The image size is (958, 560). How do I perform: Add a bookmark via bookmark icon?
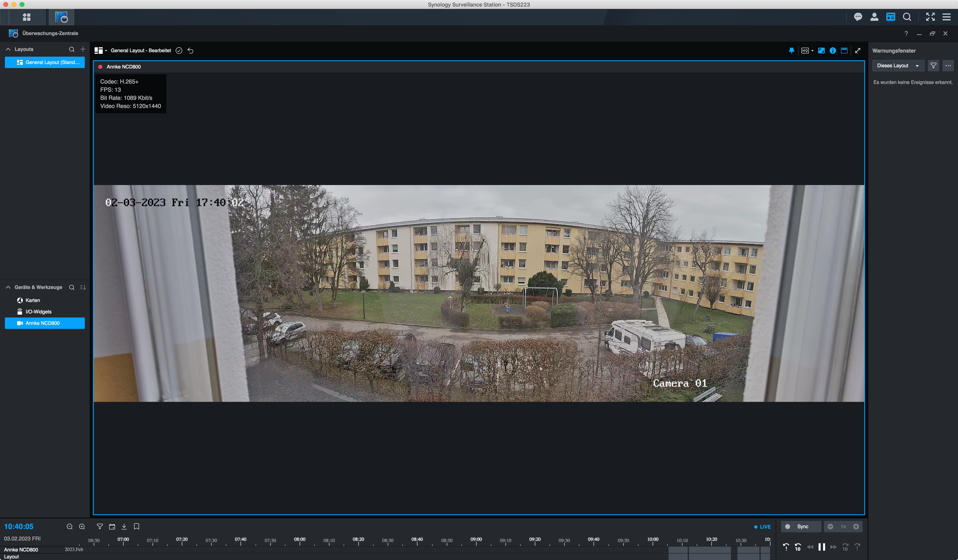point(137,527)
